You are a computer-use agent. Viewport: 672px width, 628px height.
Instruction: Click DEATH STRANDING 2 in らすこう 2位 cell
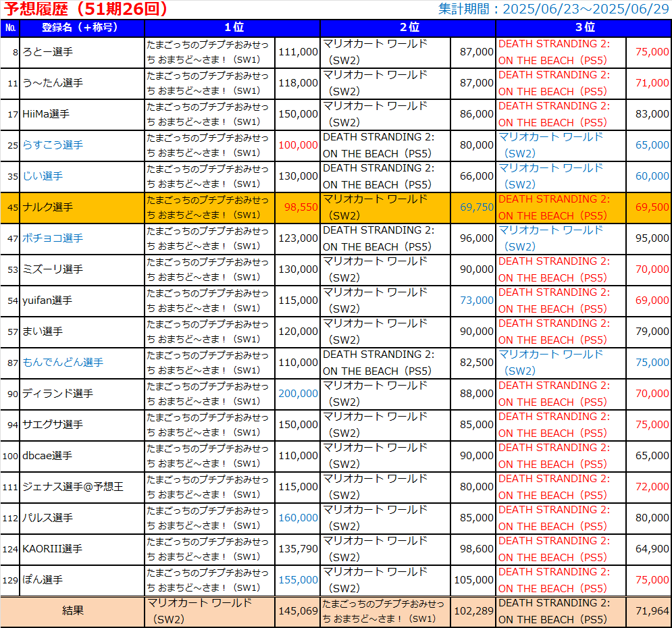(378, 145)
